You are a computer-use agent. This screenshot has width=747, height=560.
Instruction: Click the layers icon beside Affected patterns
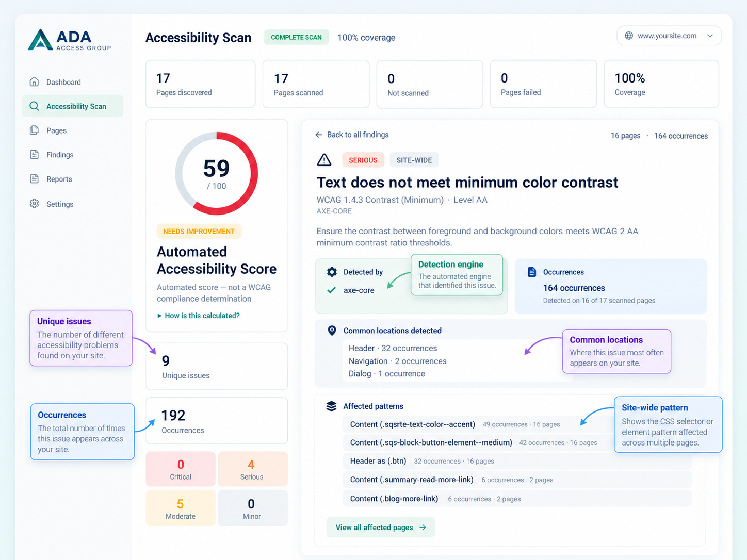pos(331,406)
